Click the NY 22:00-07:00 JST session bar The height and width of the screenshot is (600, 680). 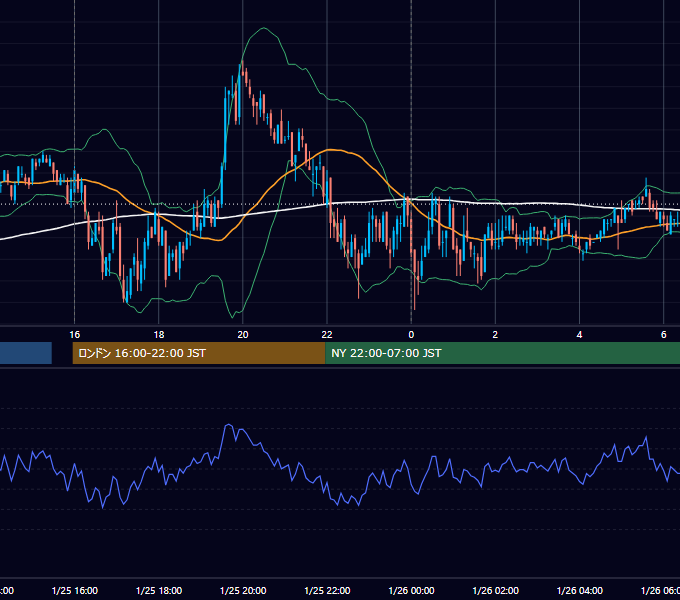tap(502, 353)
